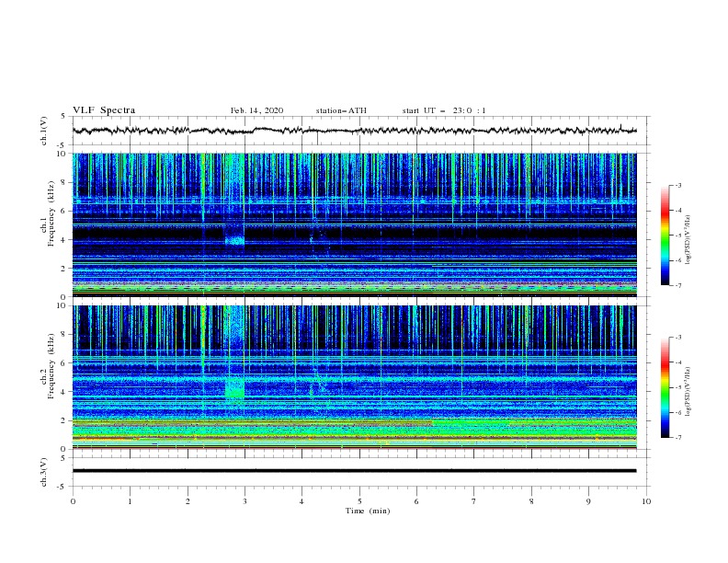Click the time axis tick label "2"
This screenshot has height=563, width=728.
[x=188, y=501]
